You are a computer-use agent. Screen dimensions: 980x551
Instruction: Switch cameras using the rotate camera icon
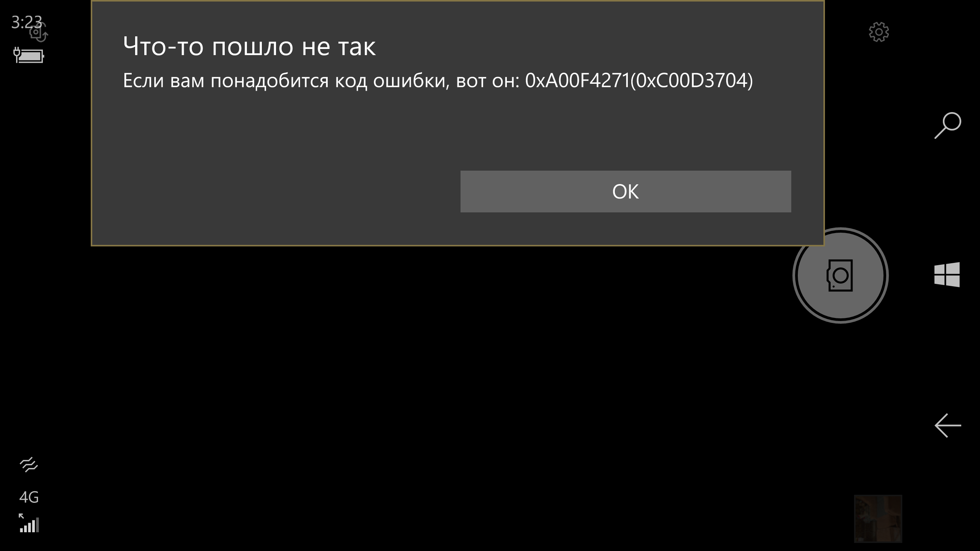38,31
